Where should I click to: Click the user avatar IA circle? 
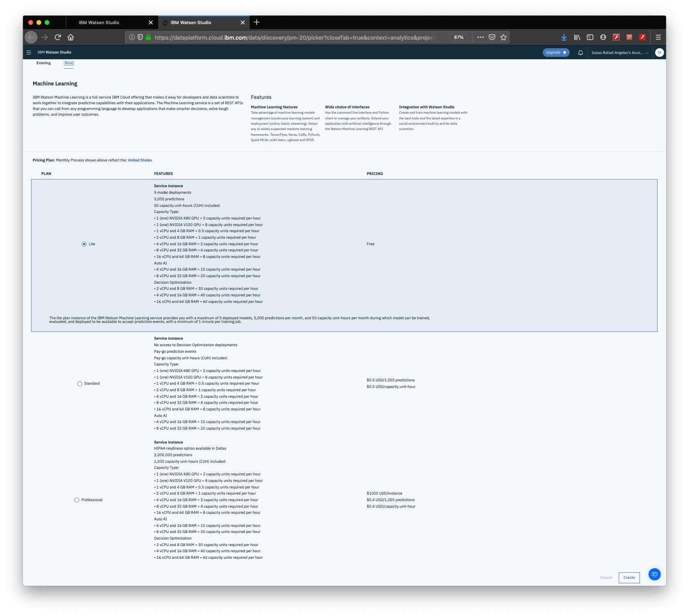click(659, 52)
